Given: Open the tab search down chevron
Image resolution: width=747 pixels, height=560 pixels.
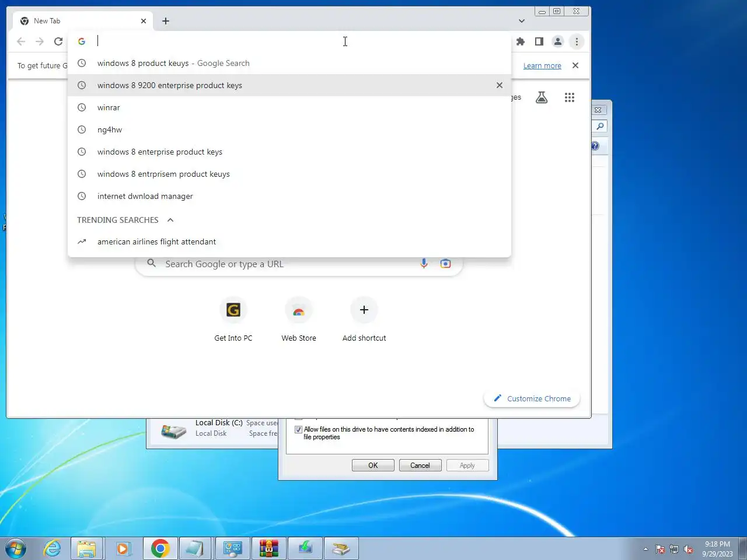Looking at the screenshot, I should click(x=522, y=21).
